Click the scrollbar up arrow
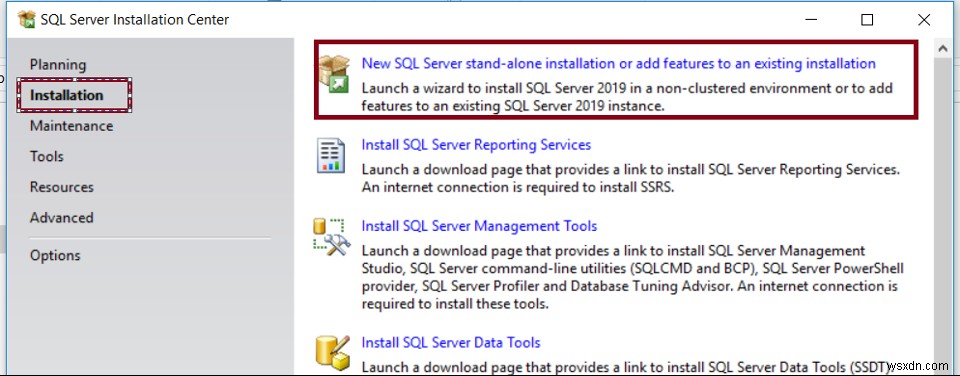This screenshot has width=960, height=376. click(943, 48)
